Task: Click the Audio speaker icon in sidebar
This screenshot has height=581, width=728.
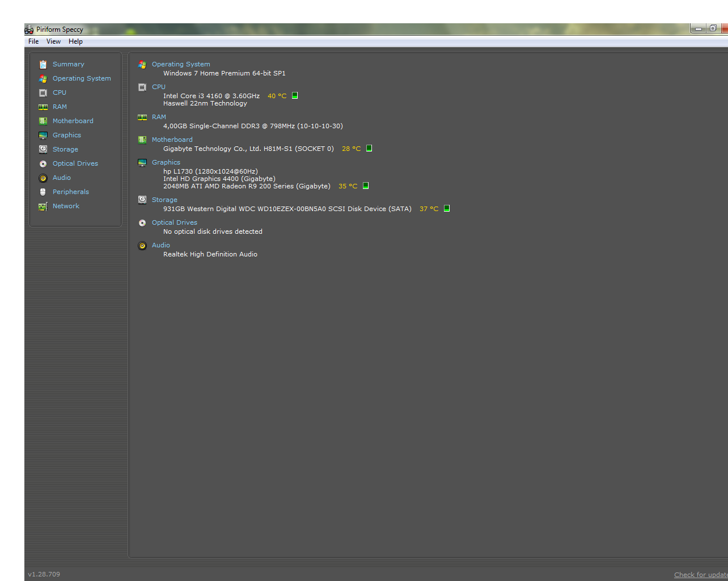Action: pyautogui.click(x=43, y=178)
